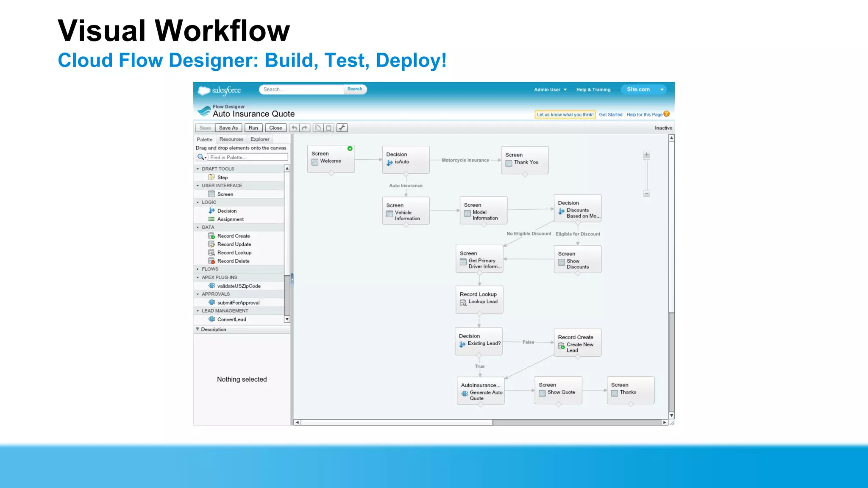Expand the FLOWS section
The width and height of the screenshot is (868, 488).
pos(198,269)
